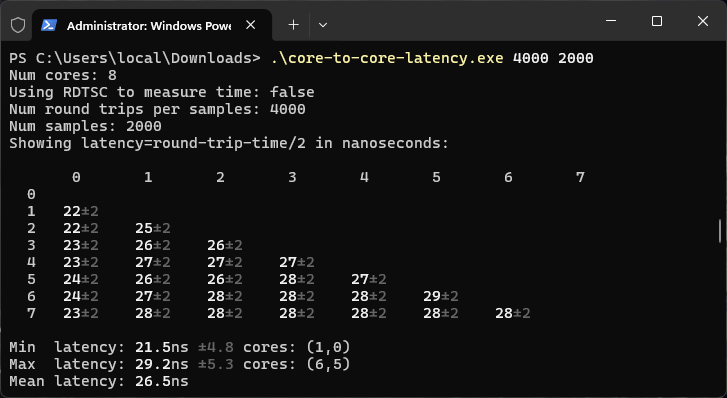
Task: Close the terminal window
Action: (703, 21)
